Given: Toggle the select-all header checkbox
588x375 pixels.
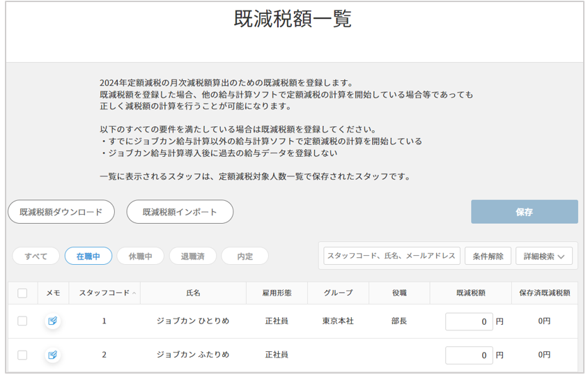Looking at the screenshot, I should point(22,293).
